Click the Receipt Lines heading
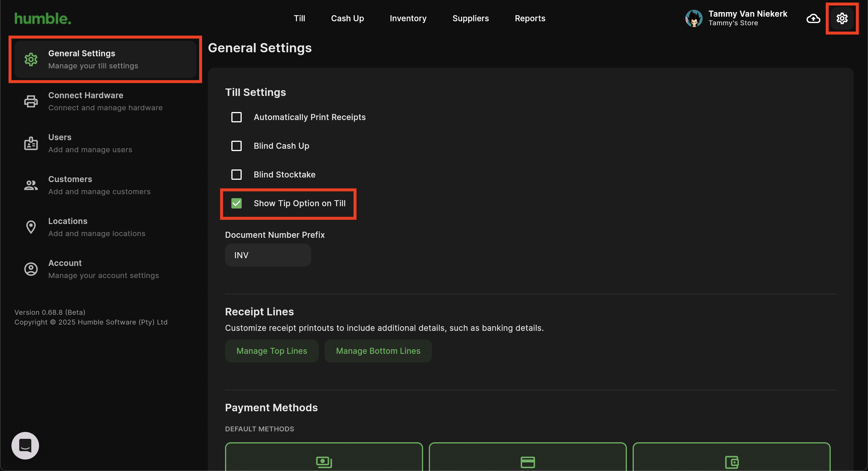868x471 pixels. point(259,312)
